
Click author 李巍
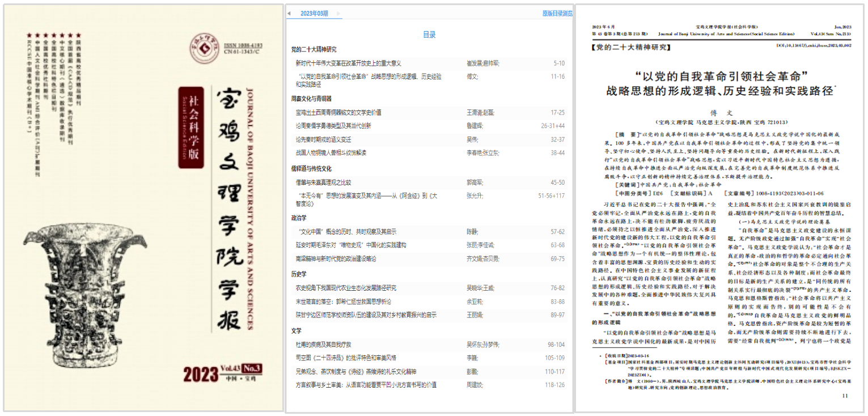(472, 358)
